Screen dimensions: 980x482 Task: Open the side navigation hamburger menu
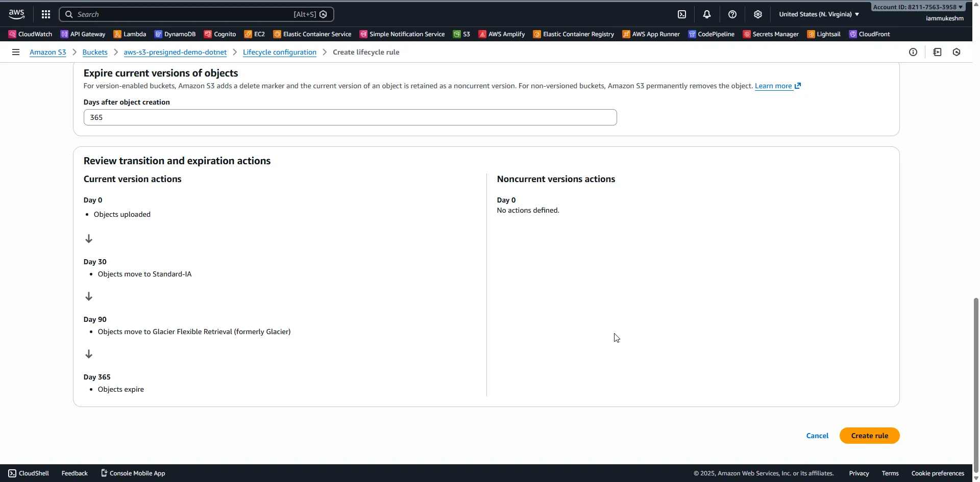15,52
